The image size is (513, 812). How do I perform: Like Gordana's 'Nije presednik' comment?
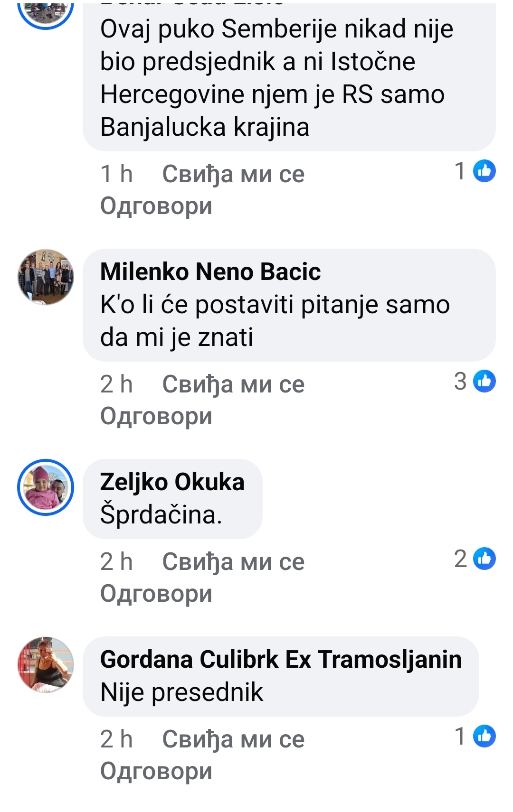[233, 739]
